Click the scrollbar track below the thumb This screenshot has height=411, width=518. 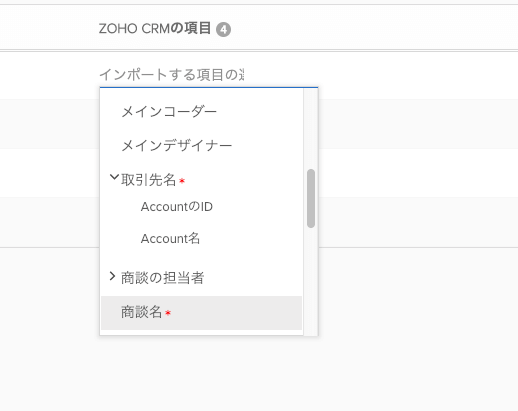point(311,282)
